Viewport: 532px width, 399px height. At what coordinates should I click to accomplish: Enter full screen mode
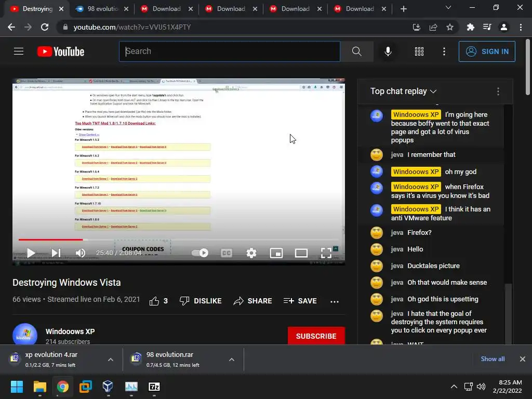pos(326,253)
